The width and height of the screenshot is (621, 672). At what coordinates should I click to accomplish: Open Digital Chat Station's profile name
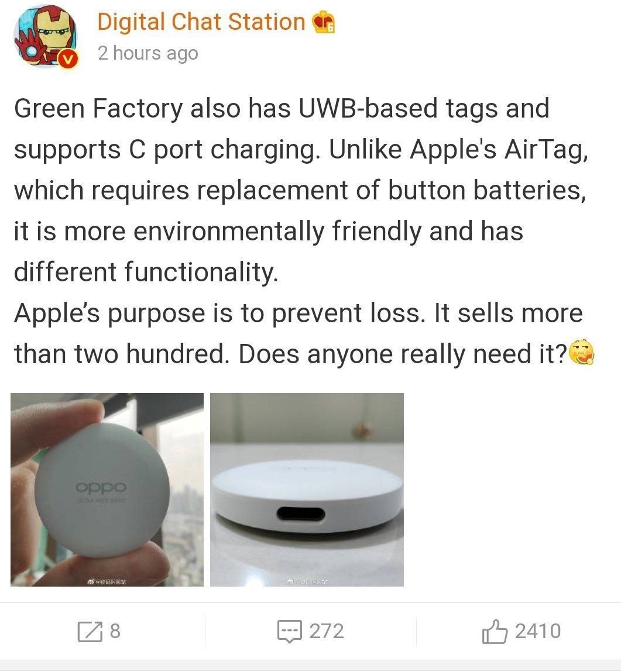pyautogui.click(x=201, y=22)
